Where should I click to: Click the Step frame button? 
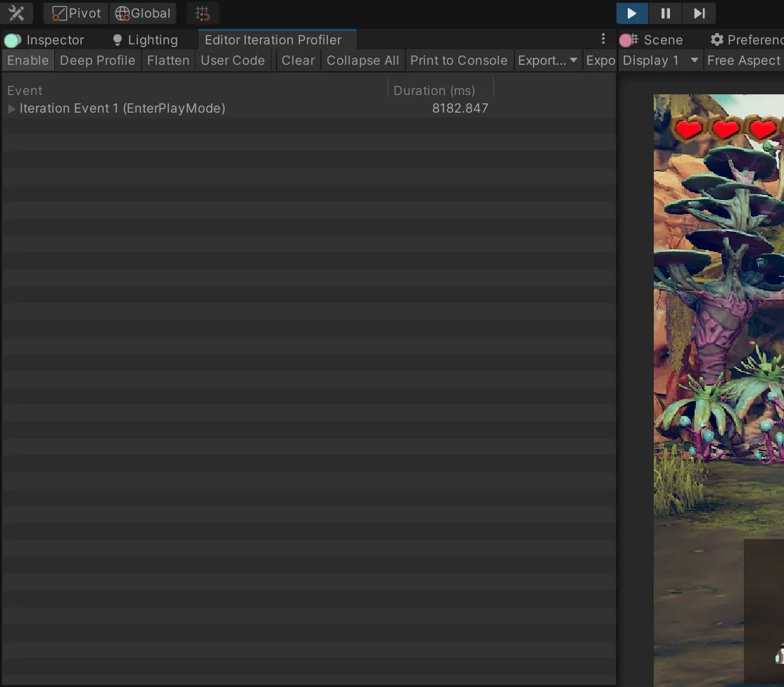(699, 13)
